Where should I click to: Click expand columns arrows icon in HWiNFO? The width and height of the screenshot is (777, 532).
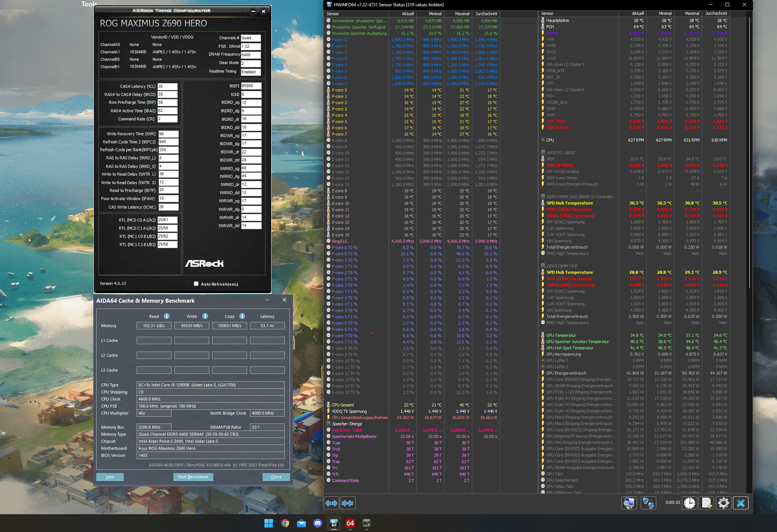tap(331, 503)
